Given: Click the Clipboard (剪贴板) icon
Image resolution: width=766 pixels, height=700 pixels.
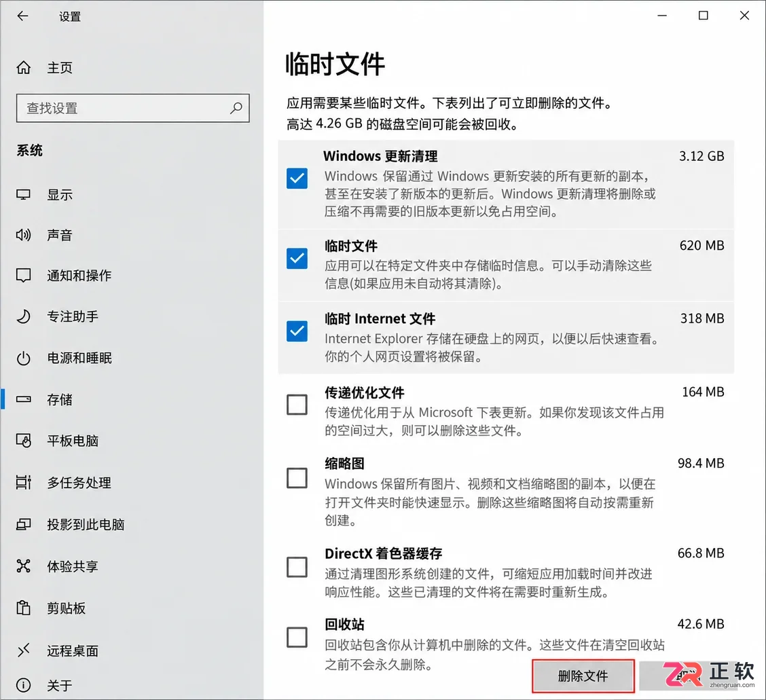Looking at the screenshot, I should click(x=24, y=608).
